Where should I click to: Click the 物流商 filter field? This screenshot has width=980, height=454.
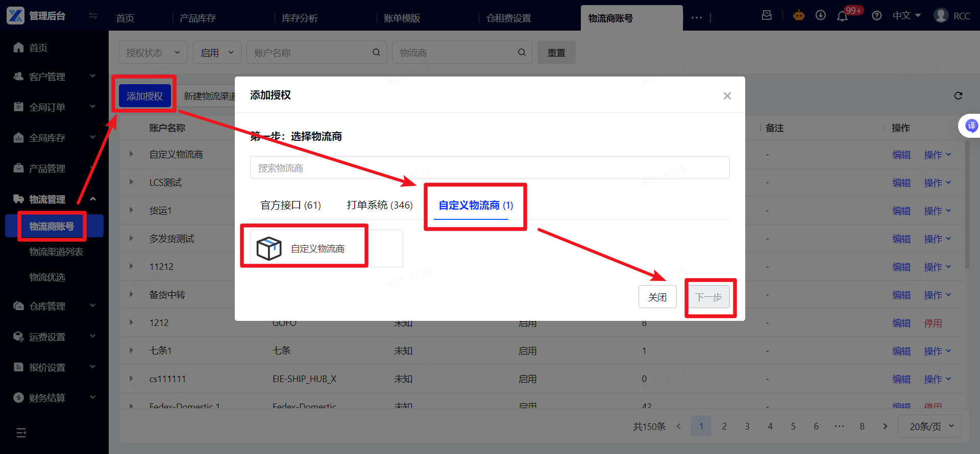462,53
